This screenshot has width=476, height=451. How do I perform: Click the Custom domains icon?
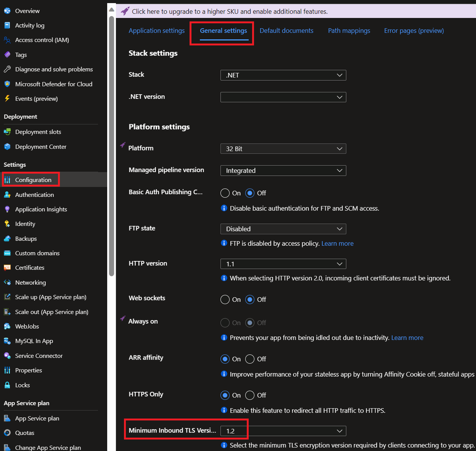pos(7,253)
